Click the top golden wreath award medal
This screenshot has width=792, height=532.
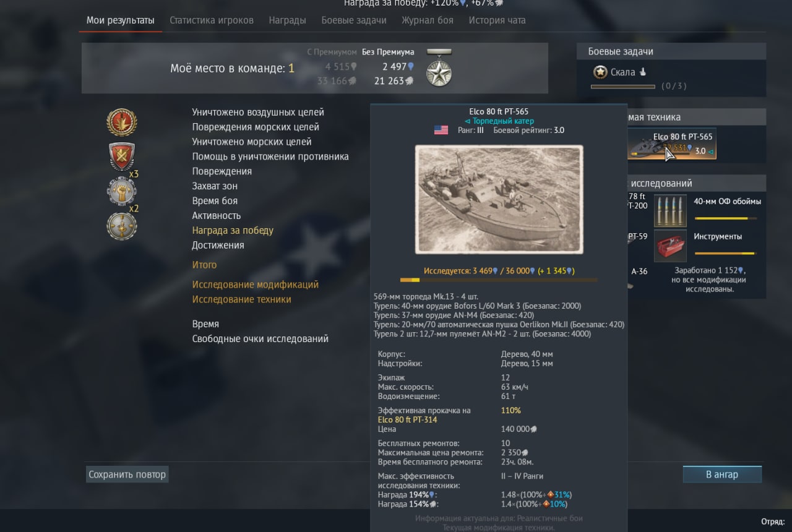(122, 122)
